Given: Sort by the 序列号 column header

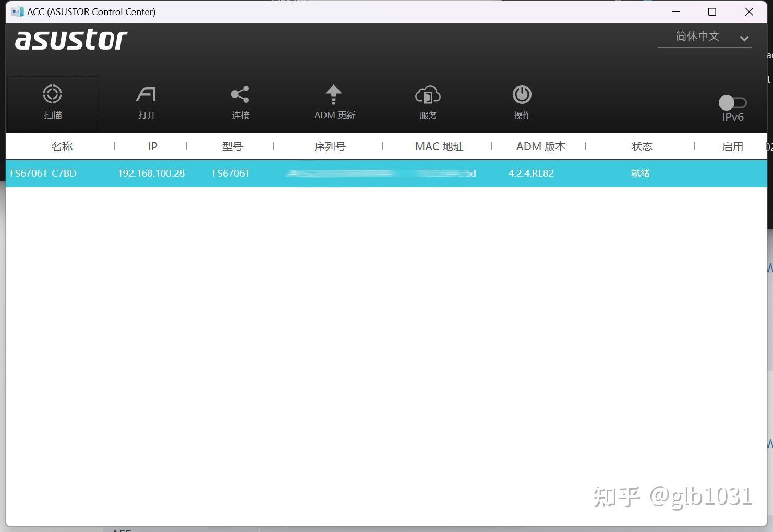Looking at the screenshot, I should tap(330, 147).
